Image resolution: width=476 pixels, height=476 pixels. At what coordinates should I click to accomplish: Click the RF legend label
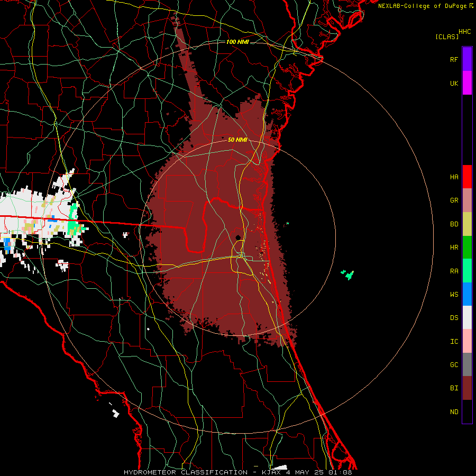(454, 59)
